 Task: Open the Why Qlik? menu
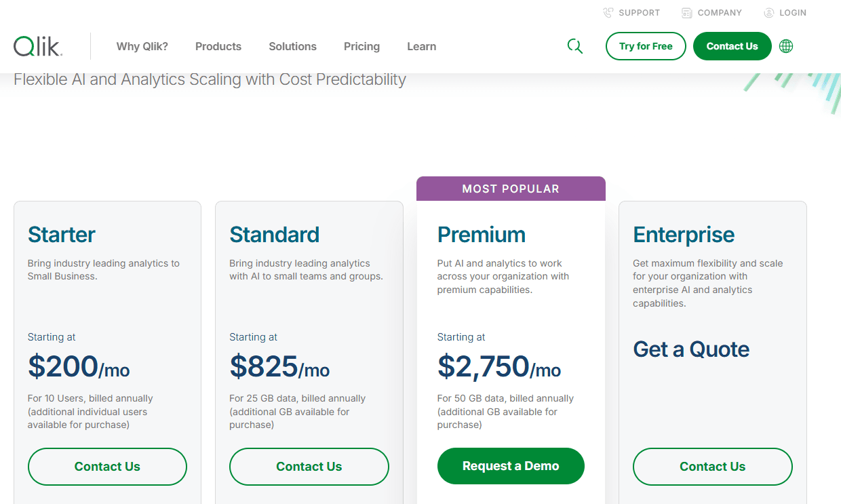click(142, 46)
